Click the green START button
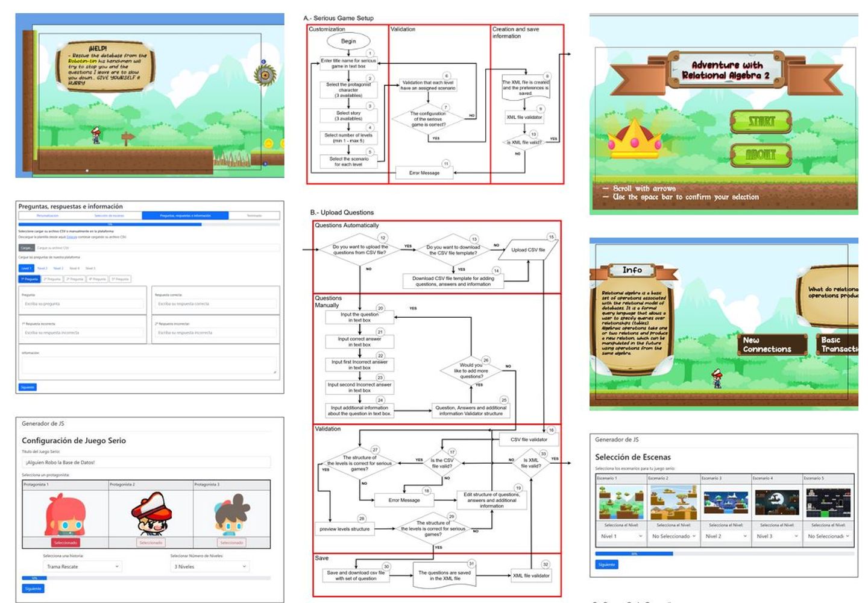This screenshot has width=868, height=603. coord(761,122)
